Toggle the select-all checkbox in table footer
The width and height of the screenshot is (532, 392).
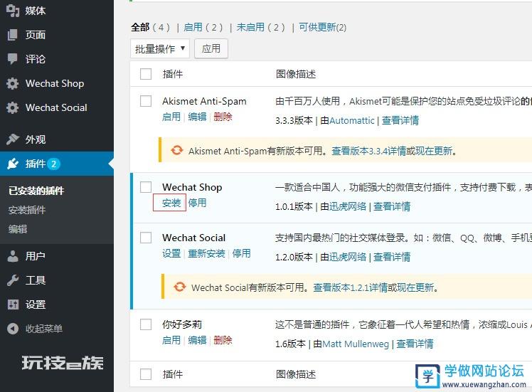[146, 374]
